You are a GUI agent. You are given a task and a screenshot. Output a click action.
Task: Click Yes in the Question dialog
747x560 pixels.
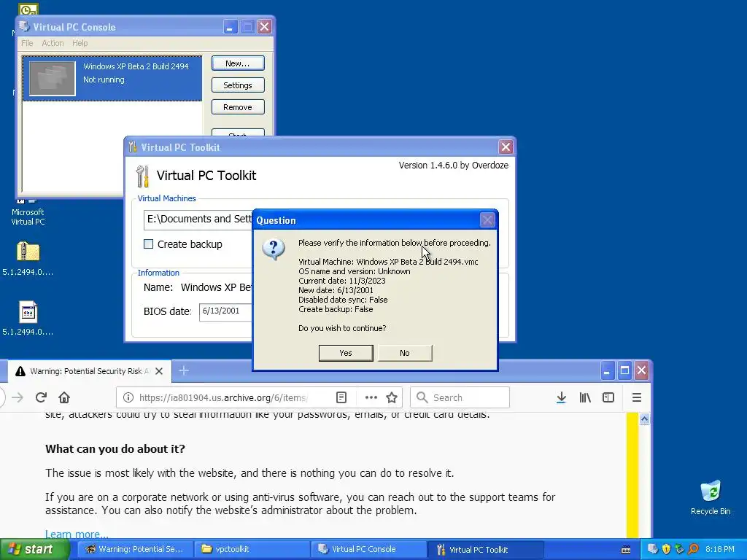pyautogui.click(x=345, y=353)
